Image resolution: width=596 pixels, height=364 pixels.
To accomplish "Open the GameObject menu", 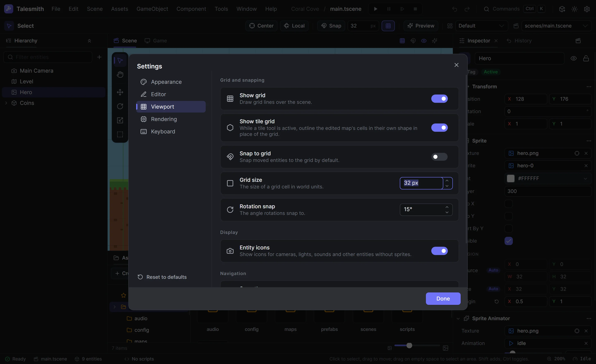I will click(x=152, y=9).
